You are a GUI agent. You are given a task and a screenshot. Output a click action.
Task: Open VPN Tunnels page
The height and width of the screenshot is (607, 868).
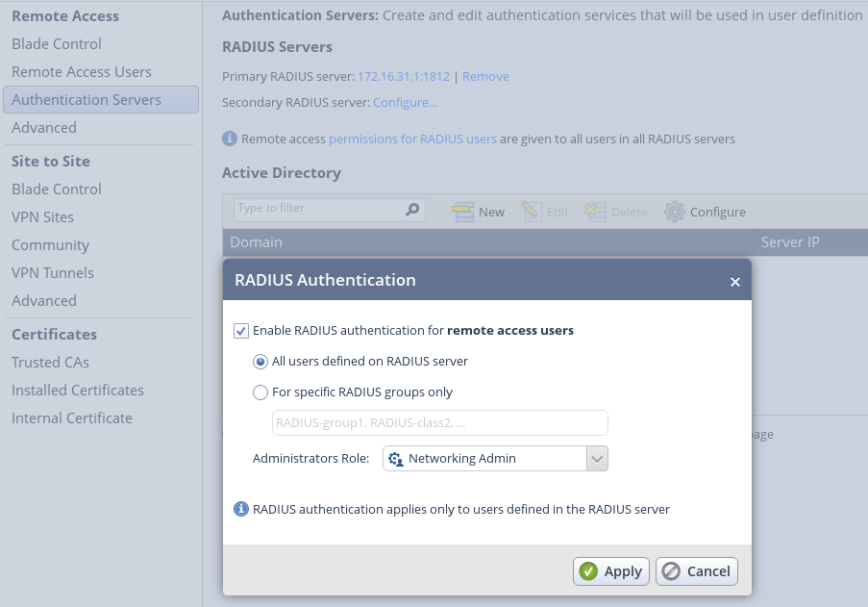[53, 273]
